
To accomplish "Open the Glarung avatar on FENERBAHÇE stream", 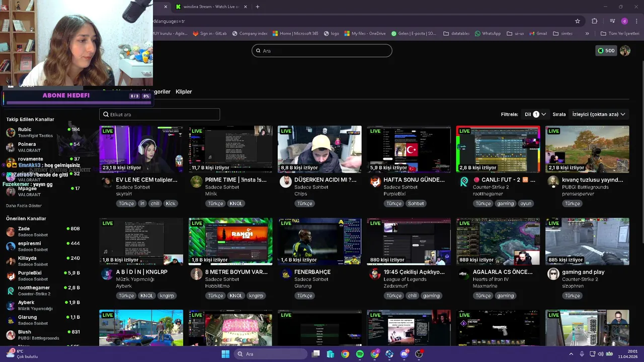I will 286,274.
